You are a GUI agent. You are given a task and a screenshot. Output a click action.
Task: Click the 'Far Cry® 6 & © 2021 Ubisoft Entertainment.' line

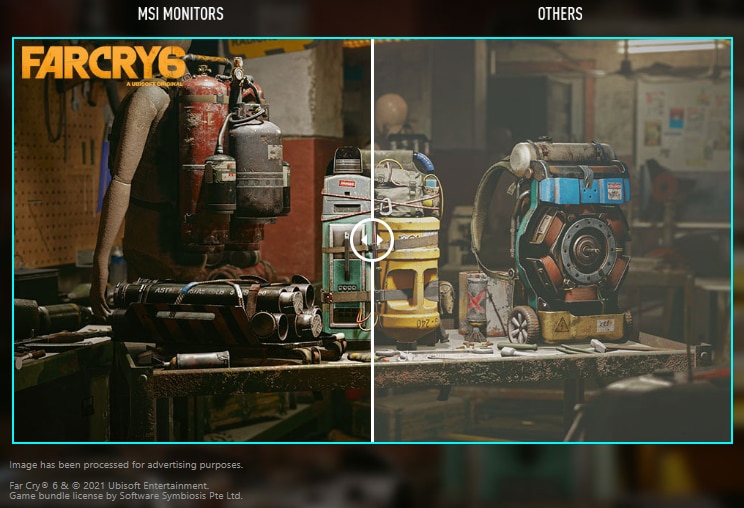coord(109,486)
